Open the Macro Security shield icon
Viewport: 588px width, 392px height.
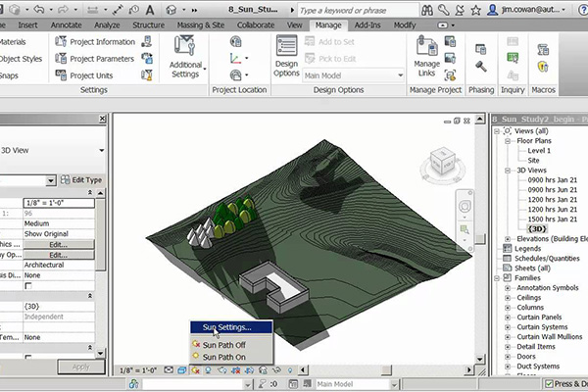543,67
